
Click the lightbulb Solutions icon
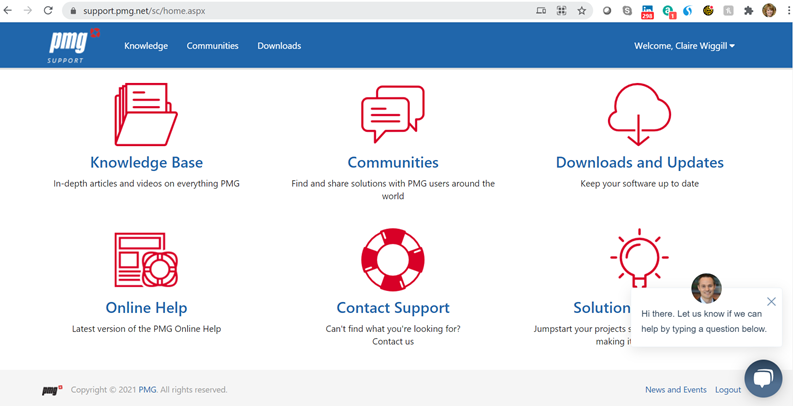[x=639, y=258]
